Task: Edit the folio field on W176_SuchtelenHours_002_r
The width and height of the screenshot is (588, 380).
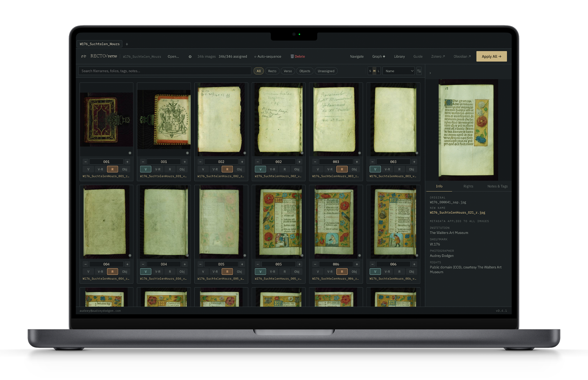Action: pyautogui.click(x=221, y=162)
